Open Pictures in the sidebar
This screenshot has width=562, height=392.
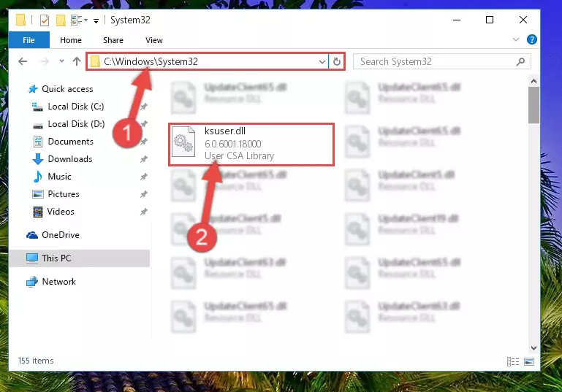64,194
